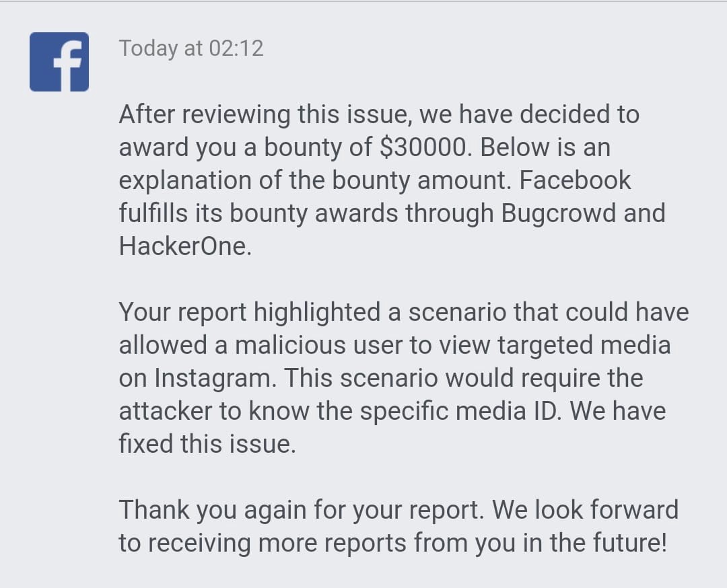
Task: Select the '$30000' bounty amount text
Action: (x=422, y=147)
